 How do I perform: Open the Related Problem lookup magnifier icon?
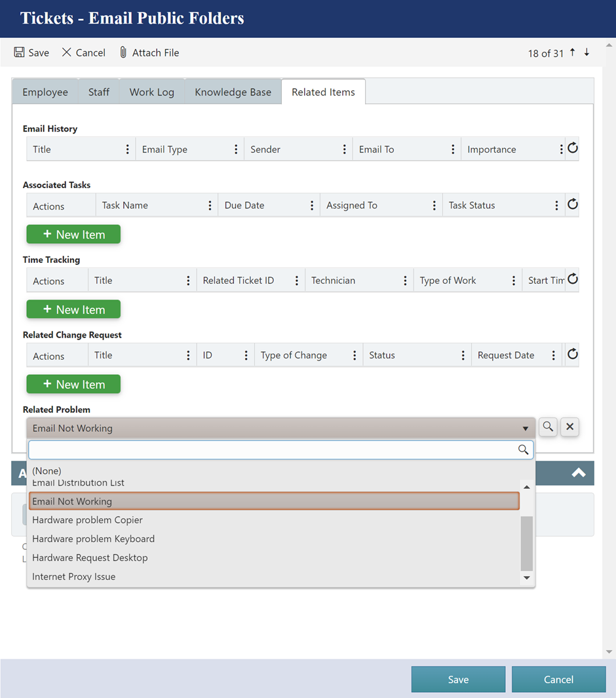pos(548,427)
